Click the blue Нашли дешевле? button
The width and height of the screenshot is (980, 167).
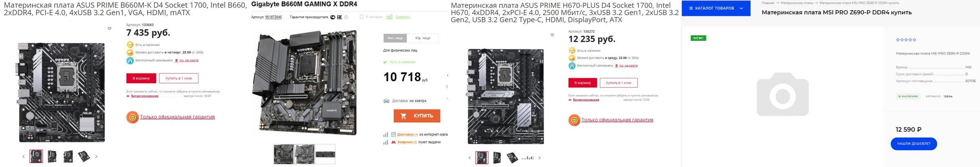tap(914, 144)
